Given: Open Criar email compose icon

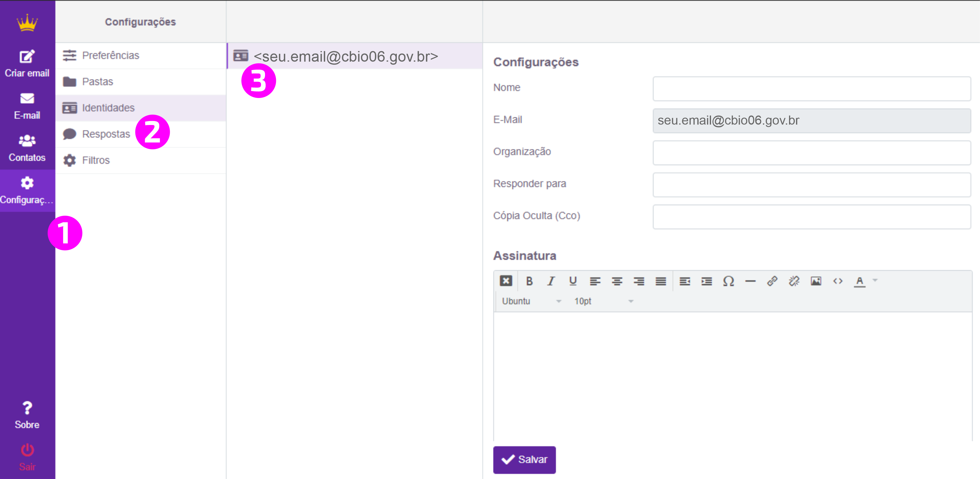Looking at the screenshot, I should [27, 57].
